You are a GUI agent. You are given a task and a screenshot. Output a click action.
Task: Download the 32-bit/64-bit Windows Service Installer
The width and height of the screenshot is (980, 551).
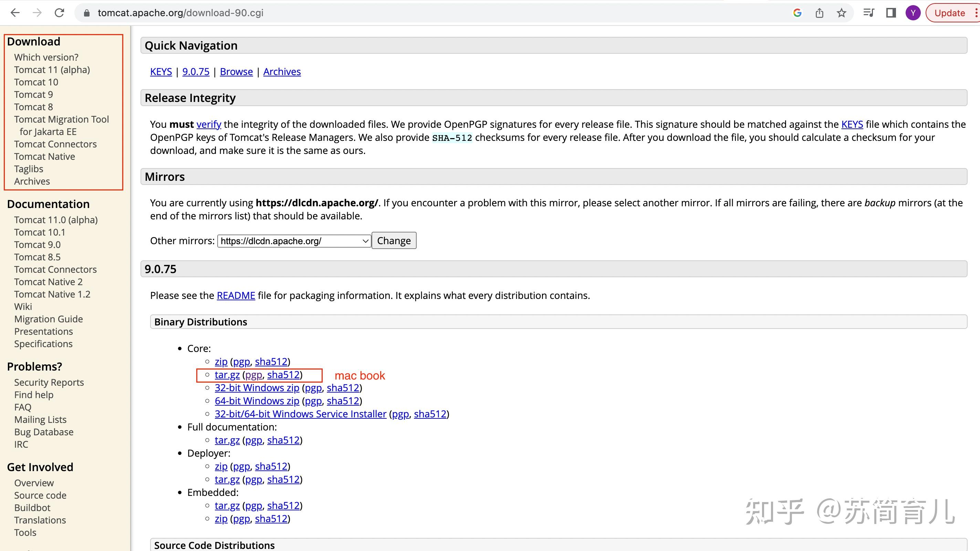point(301,414)
